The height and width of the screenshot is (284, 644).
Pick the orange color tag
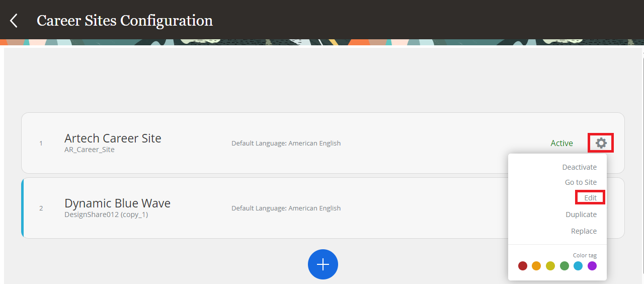tap(536, 266)
